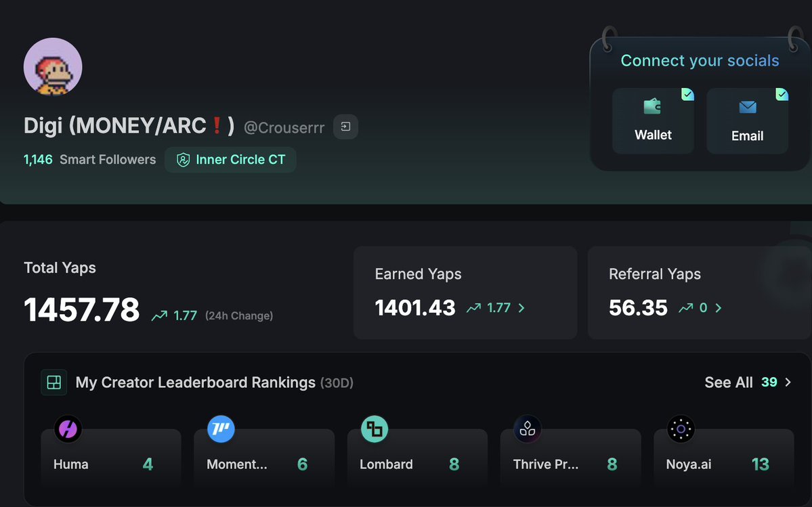
Task: Open the Huma ranking card
Action: coord(111,458)
